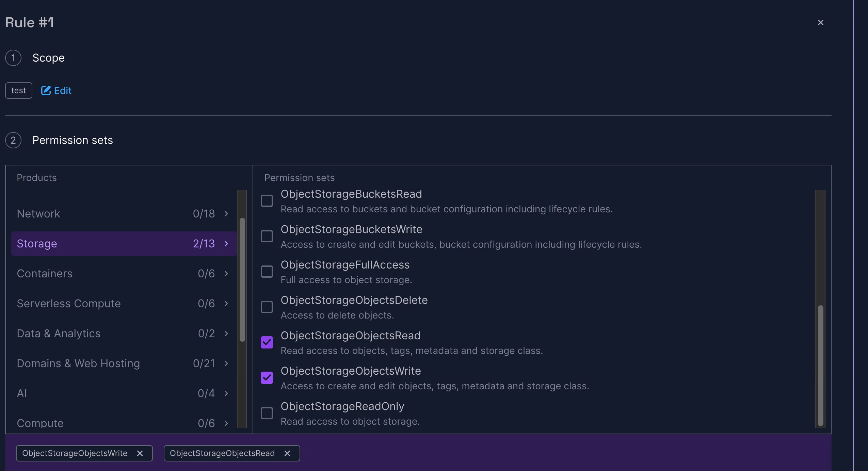Remove the ObjectStorageObjectsWrite chip via its X
The width and height of the screenshot is (868, 471).
tap(140, 453)
